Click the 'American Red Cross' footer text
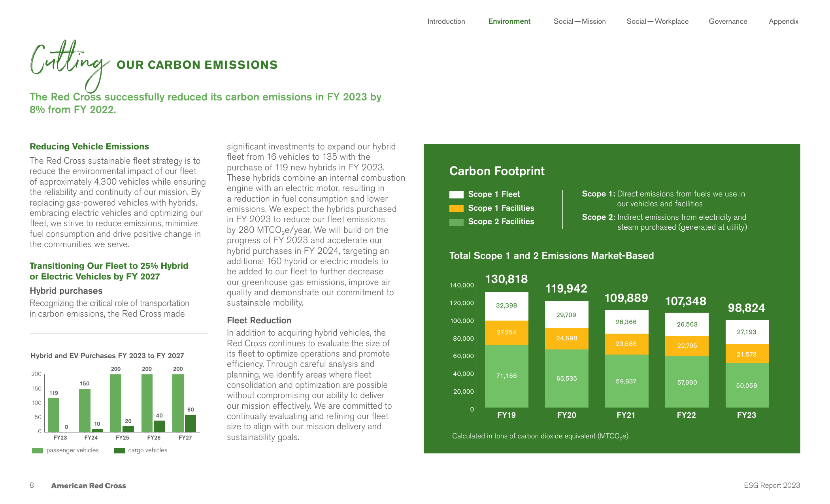 [89, 486]
